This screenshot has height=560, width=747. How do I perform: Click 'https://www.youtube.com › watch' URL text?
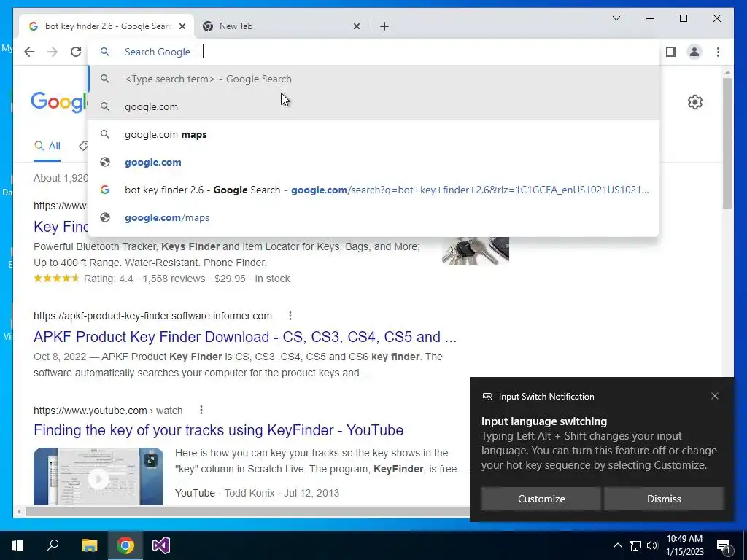[x=108, y=410]
